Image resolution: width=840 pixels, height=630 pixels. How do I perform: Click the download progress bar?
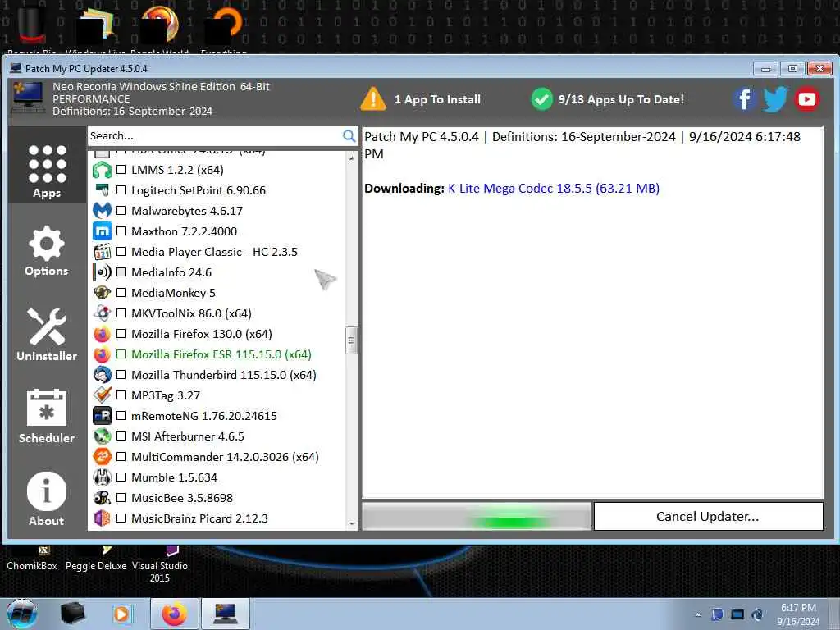(477, 517)
